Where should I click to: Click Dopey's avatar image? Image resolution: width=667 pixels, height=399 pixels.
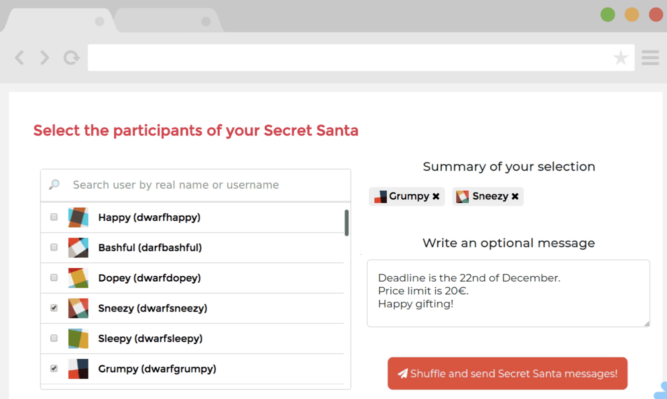[x=78, y=278]
